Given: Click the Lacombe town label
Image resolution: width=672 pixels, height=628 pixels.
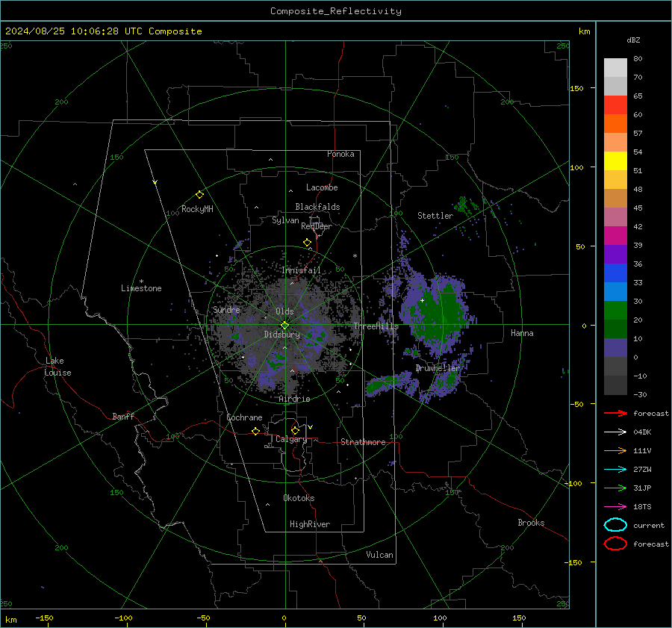Looking at the screenshot, I should click(x=322, y=187).
